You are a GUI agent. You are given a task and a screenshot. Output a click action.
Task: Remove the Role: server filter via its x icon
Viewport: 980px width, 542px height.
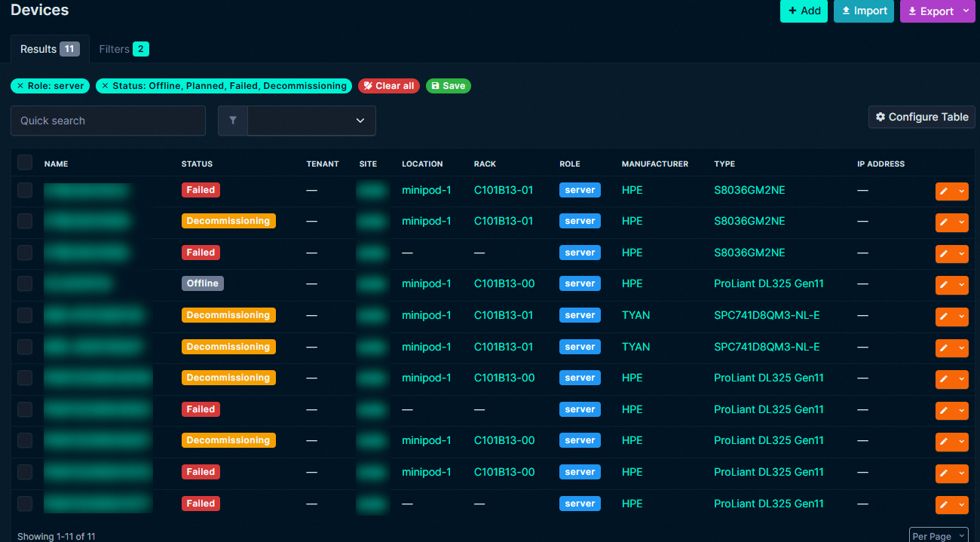20,86
